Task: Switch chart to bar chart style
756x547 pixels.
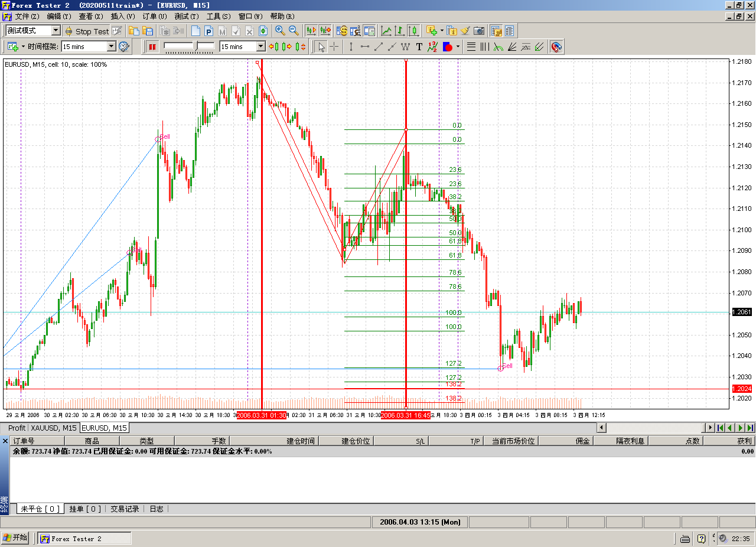Action: (x=400, y=31)
